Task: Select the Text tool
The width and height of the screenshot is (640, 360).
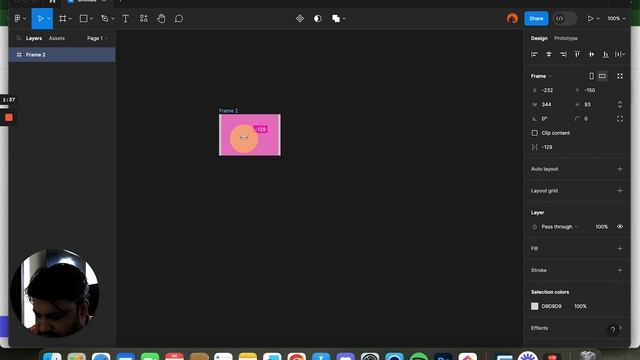Action: [x=125, y=18]
